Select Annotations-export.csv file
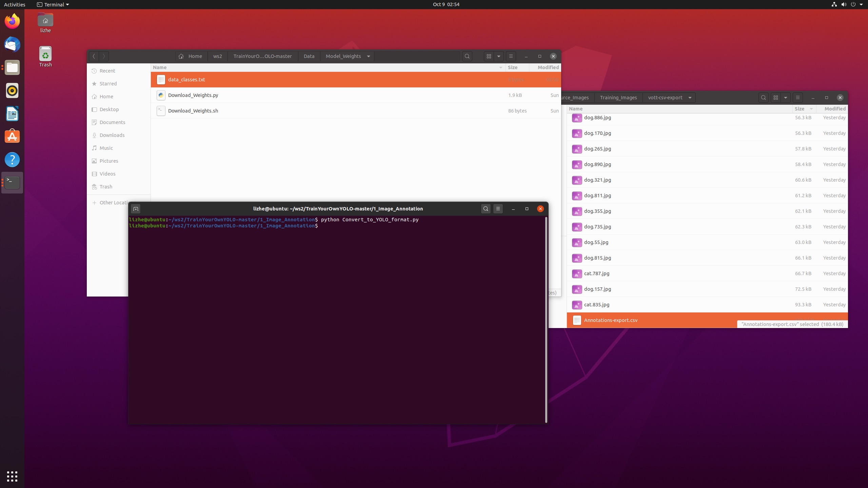Screen dimensions: 868x488 [707, 320]
